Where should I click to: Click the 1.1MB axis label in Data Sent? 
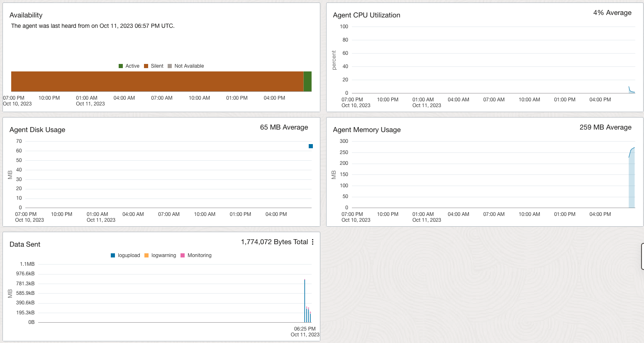click(x=27, y=264)
